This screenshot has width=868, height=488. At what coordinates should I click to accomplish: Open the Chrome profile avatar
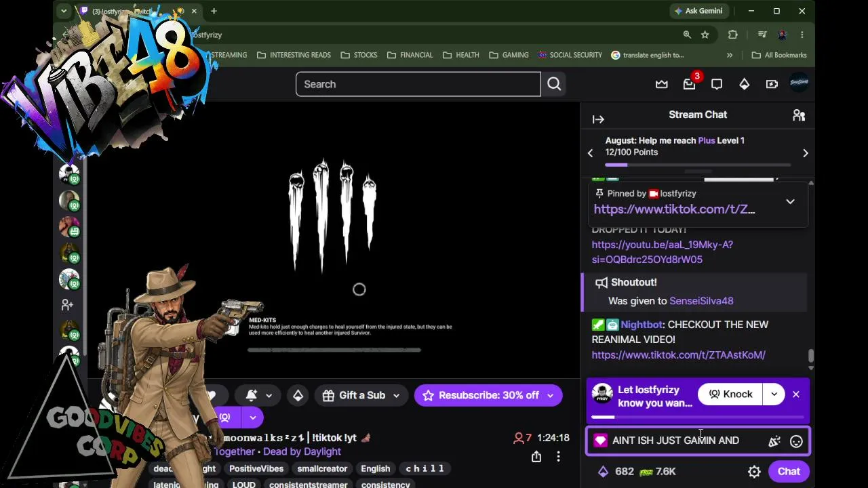pyautogui.click(x=783, y=35)
